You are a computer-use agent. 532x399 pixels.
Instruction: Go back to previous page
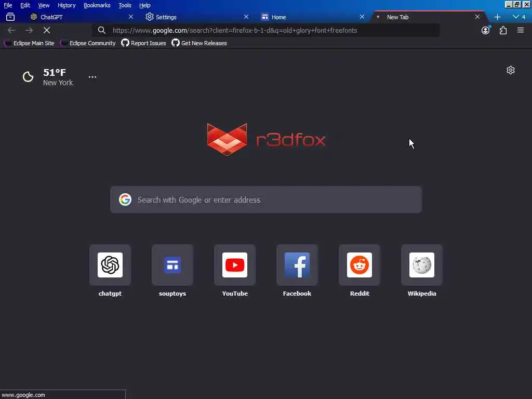click(11, 30)
